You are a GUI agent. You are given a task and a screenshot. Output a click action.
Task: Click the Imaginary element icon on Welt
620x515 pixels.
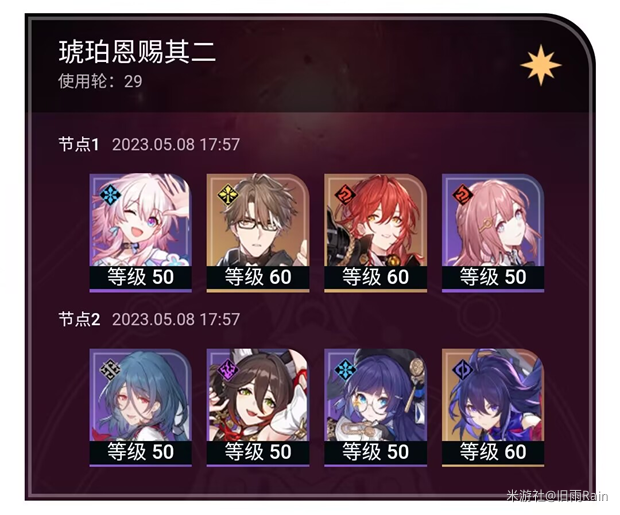pyautogui.click(x=228, y=195)
